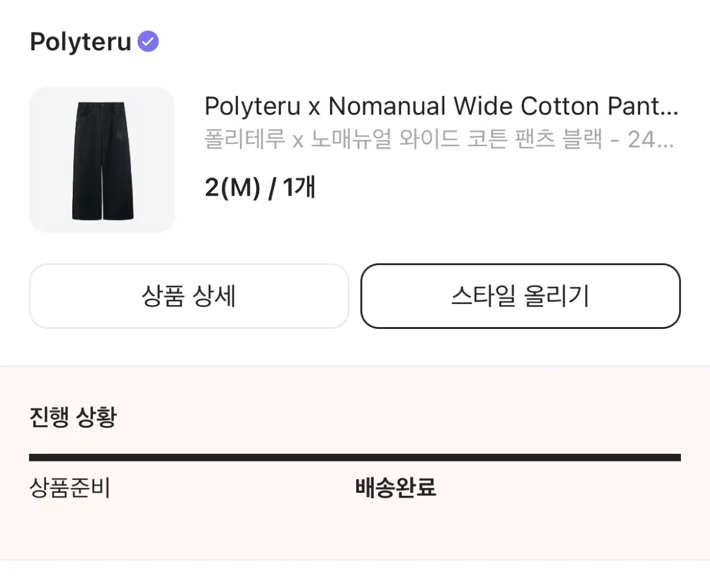The image size is (710, 588).
Task: Open the 상품 상세 product details button
Action: (x=189, y=296)
